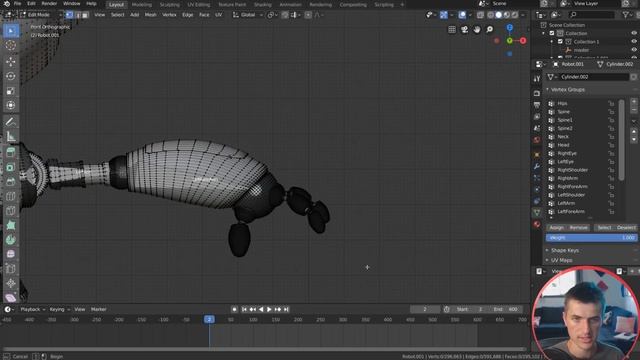The height and width of the screenshot is (360, 640).
Task: Activate the 3D Cursor tool
Action: [11, 45]
